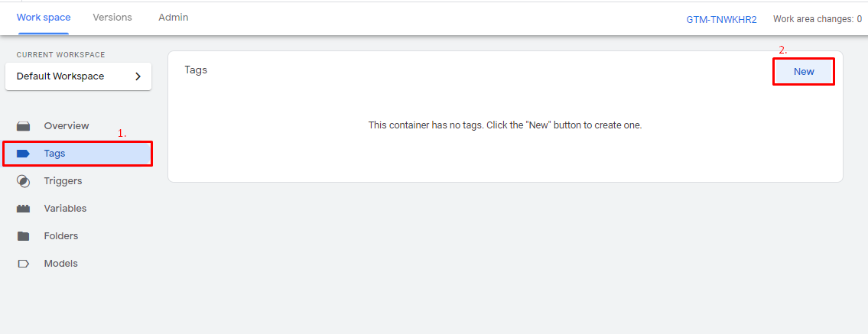This screenshot has width=868, height=334.
Task: Click the Overview briefcase icon
Action: click(23, 126)
